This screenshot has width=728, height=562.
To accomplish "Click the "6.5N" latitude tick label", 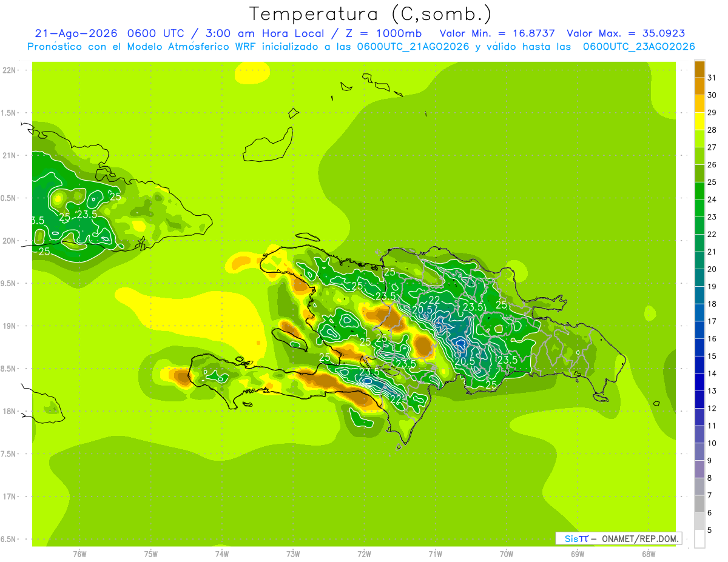I will 10,540.
